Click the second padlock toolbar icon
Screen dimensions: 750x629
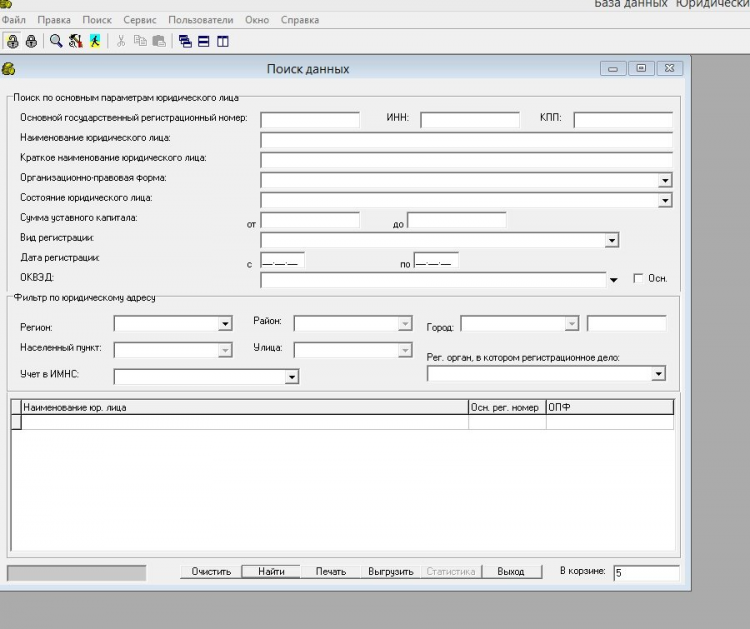[31, 41]
